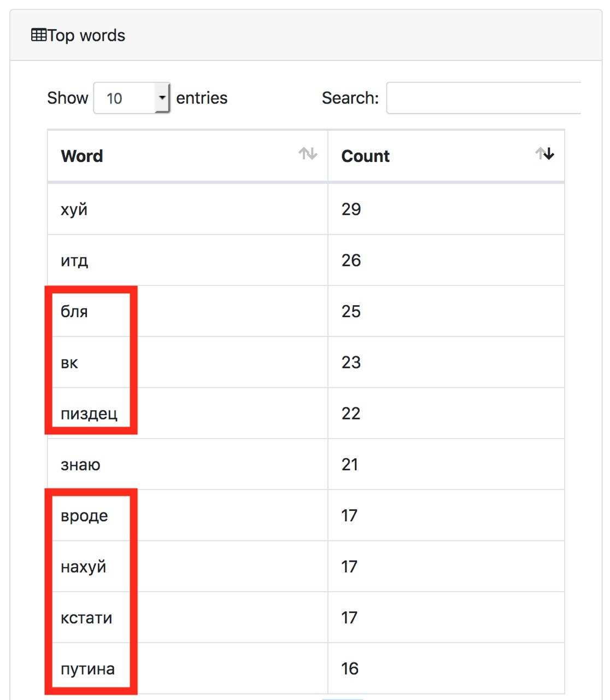
Task: Click the word путина in the table
Action: point(87,669)
